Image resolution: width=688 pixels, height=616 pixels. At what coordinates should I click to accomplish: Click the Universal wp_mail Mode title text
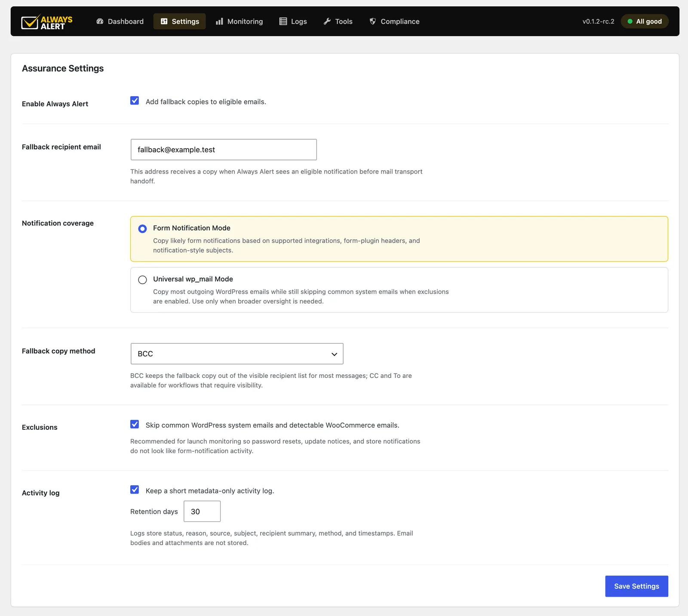pyautogui.click(x=193, y=279)
